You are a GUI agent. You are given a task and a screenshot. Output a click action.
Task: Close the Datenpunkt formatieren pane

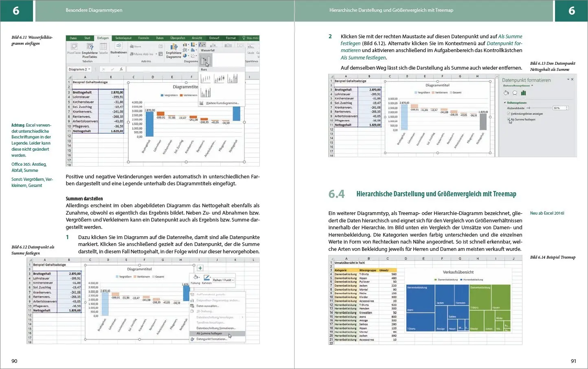coord(572,79)
